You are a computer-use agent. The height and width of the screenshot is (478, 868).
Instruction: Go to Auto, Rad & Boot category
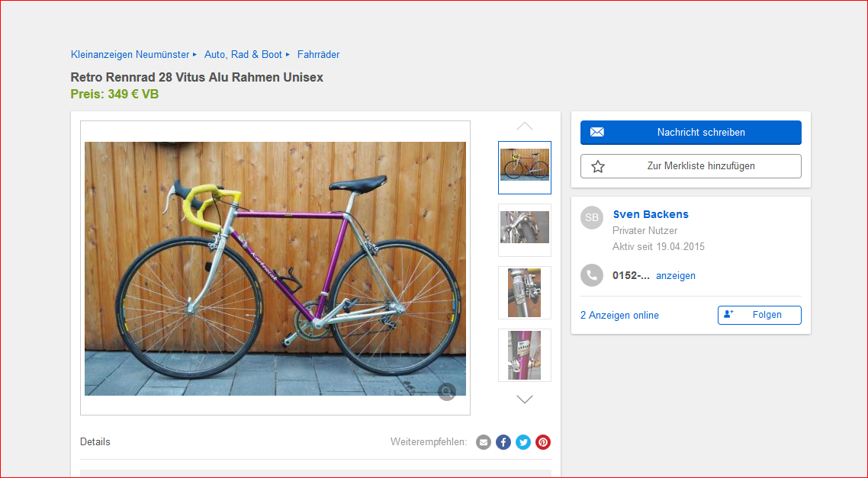tap(243, 54)
